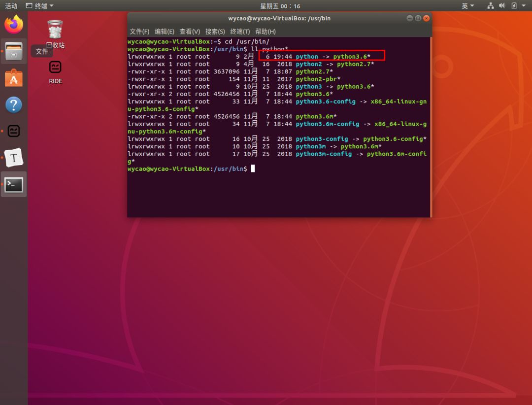Click the network icon in the top bar
The image size is (532, 405).
490,5
